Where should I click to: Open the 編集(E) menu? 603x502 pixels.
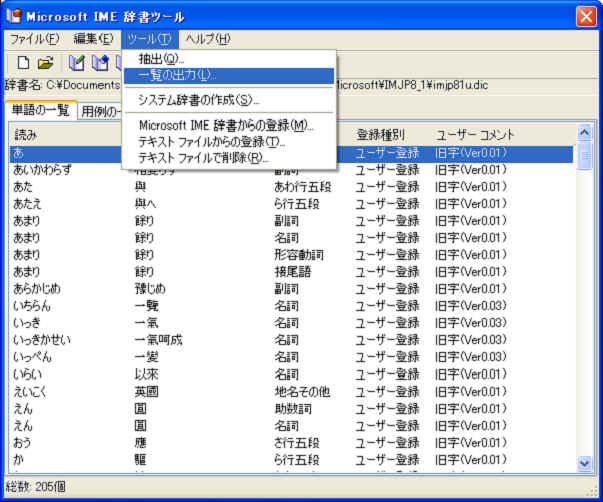(93, 39)
